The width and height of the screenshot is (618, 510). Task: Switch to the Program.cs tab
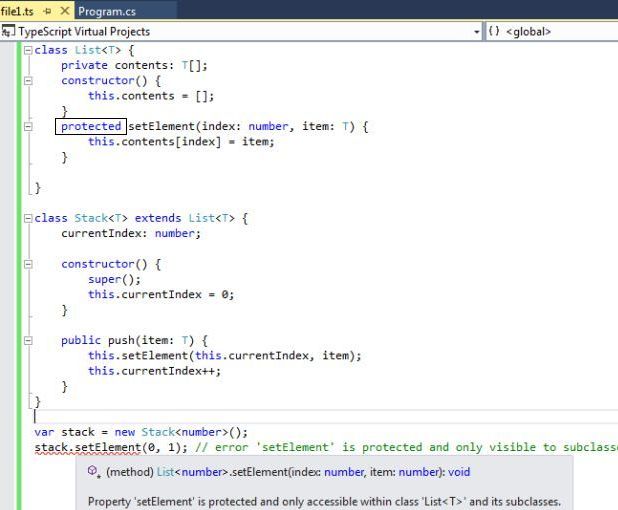(x=107, y=11)
